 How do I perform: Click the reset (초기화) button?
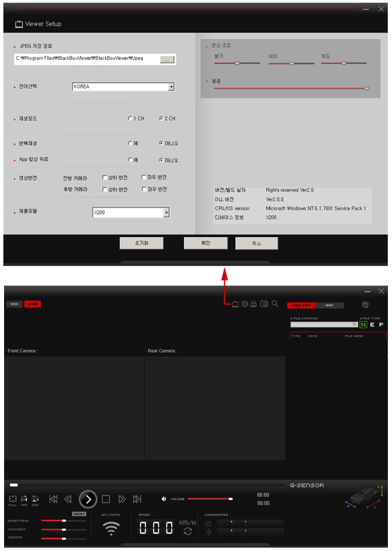click(x=141, y=242)
